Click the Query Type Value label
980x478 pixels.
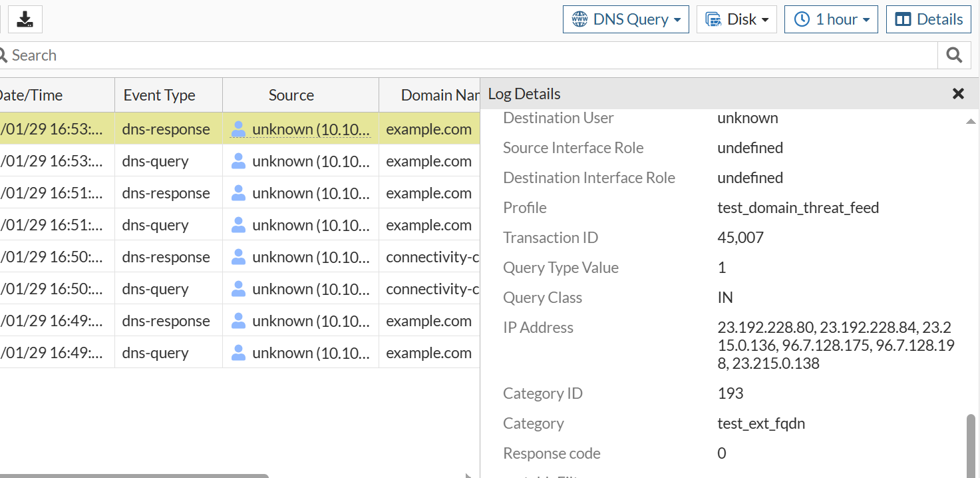561,268
